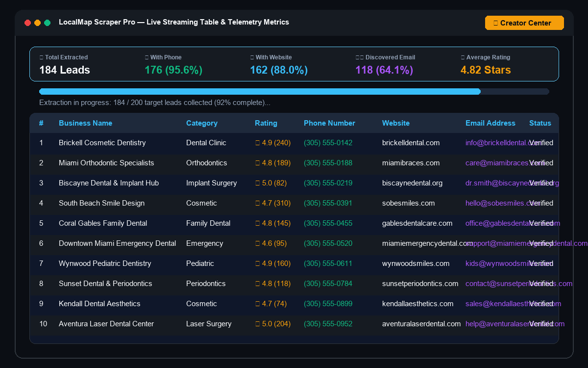The width and height of the screenshot is (588, 368).
Task: Click the 5.0 (204) rating cell
Action: [273, 324]
